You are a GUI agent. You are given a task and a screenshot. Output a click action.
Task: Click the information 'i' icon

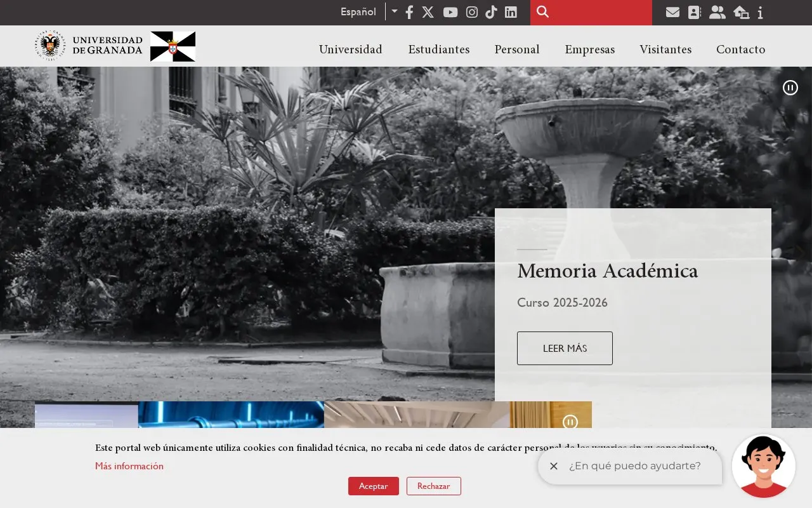coord(760,12)
